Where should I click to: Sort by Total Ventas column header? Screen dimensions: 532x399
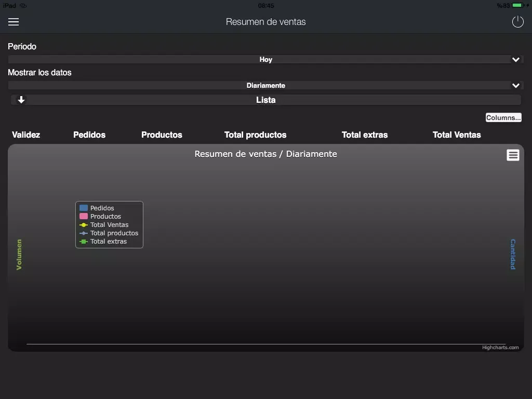[x=456, y=135]
